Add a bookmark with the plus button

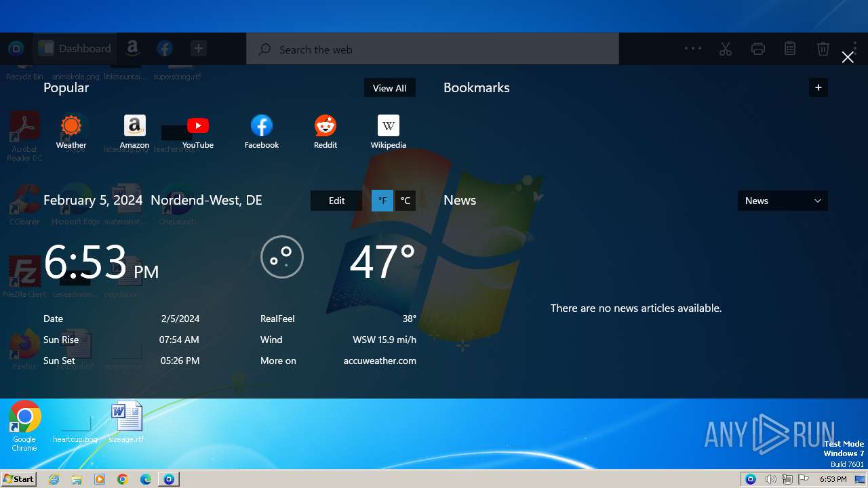818,87
